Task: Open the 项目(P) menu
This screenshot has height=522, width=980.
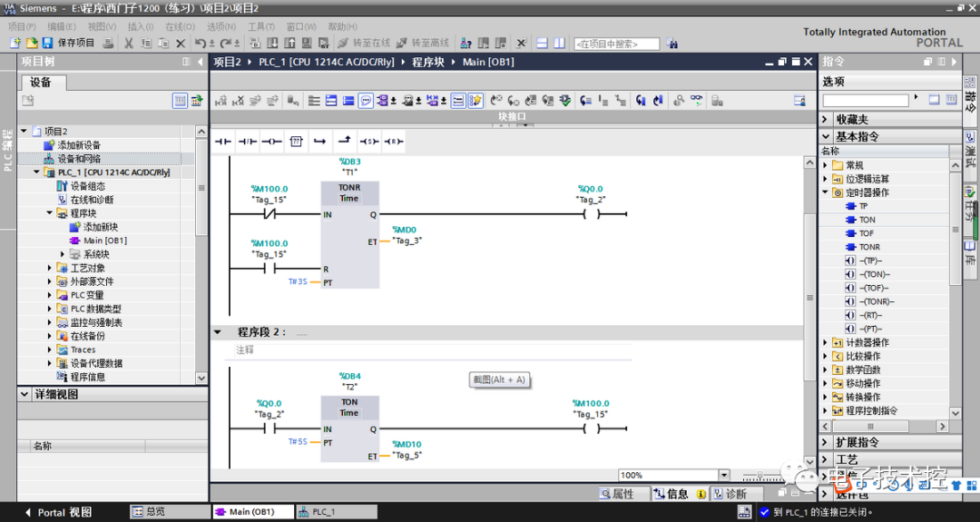Action: [x=22, y=26]
